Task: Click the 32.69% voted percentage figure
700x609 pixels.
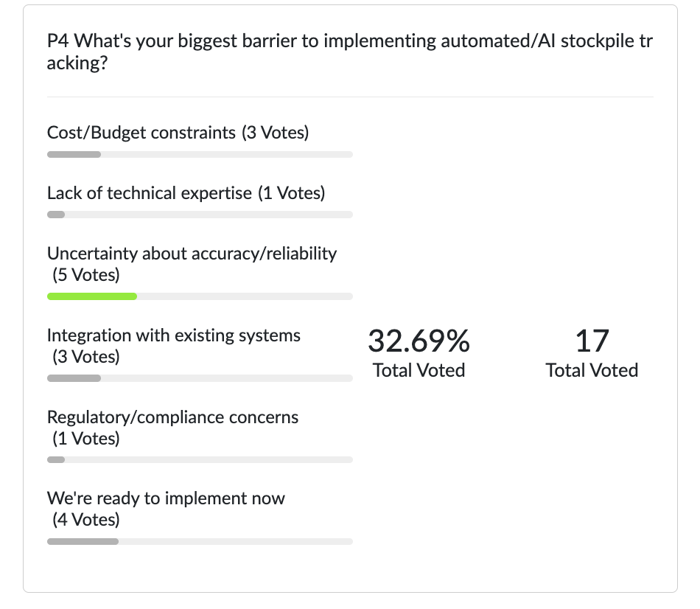Action: [419, 341]
